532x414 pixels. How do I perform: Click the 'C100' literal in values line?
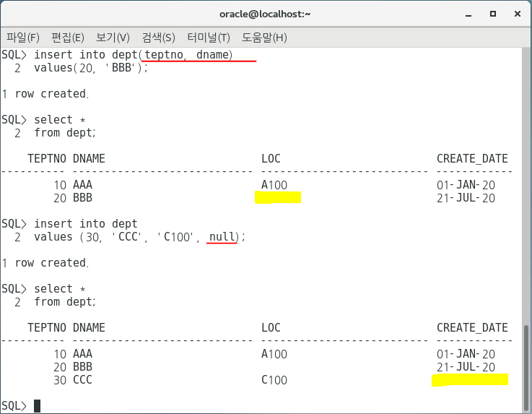tap(175, 237)
